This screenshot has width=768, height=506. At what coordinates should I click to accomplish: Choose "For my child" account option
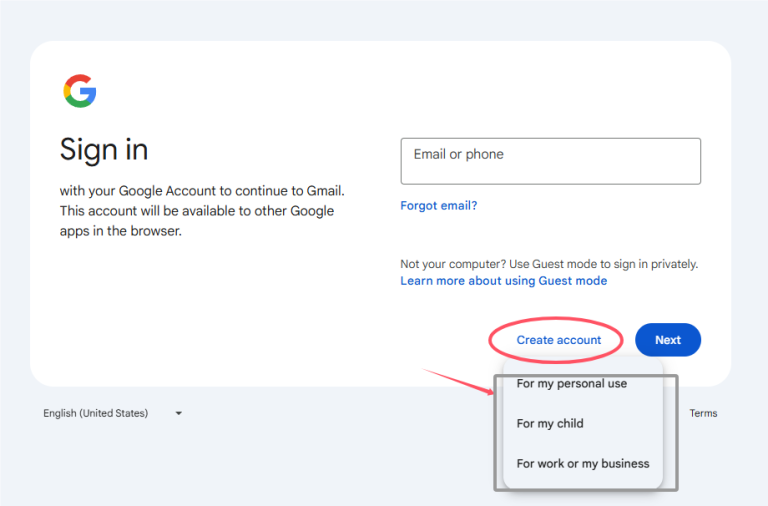pyautogui.click(x=550, y=424)
